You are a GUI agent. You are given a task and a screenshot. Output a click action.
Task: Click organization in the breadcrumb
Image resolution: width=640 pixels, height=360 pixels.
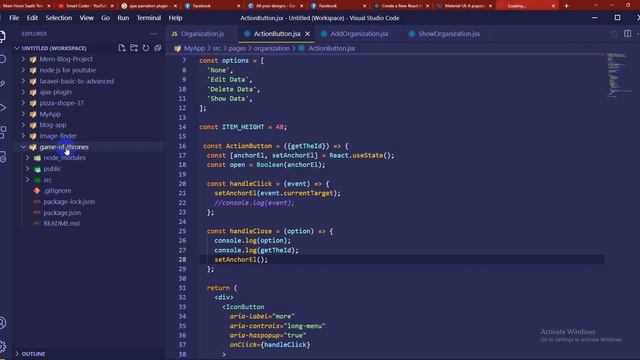tap(271, 48)
